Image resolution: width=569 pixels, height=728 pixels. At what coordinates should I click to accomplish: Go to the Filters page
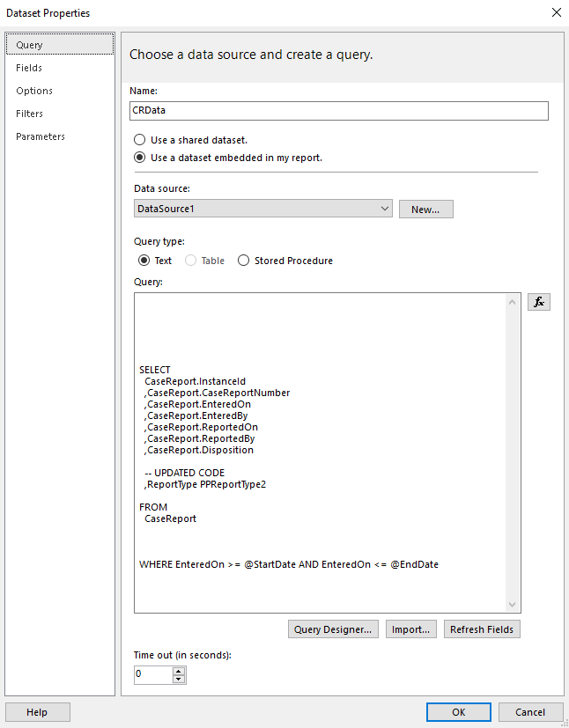[x=29, y=114]
